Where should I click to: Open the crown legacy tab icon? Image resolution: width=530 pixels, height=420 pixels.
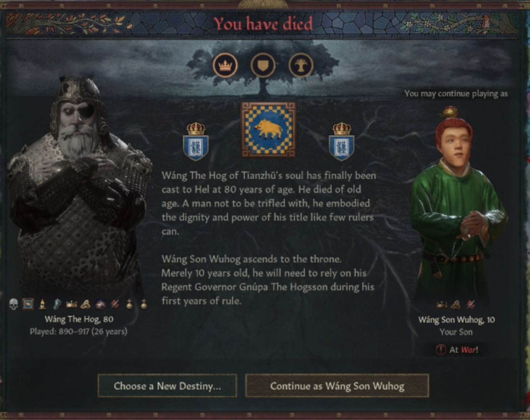tap(225, 66)
